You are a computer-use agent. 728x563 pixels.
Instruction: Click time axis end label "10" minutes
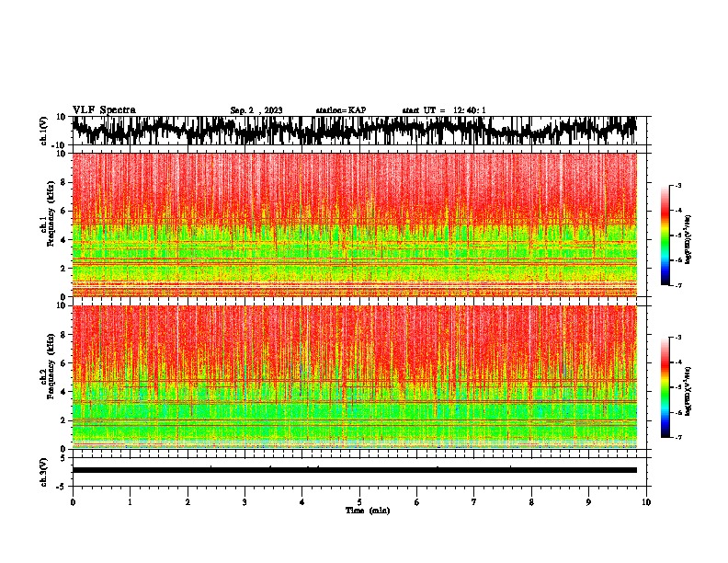pyautogui.click(x=646, y=502)
